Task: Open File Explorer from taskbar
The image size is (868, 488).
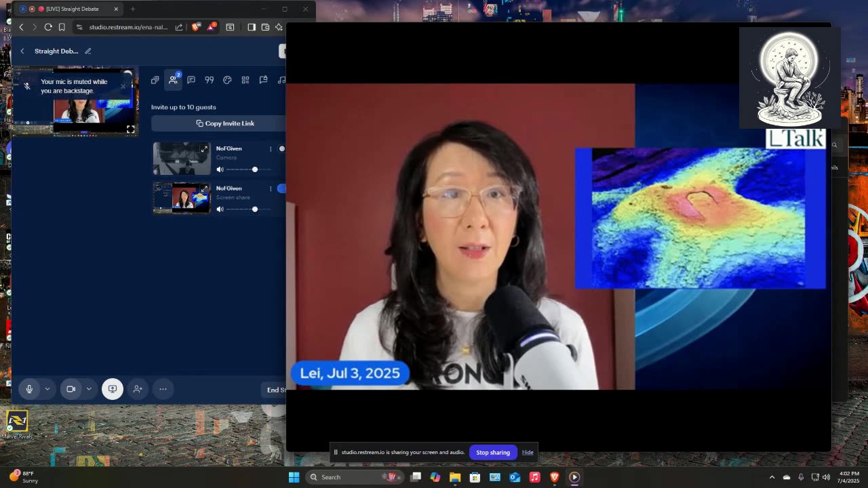Action: coord(455,477)
